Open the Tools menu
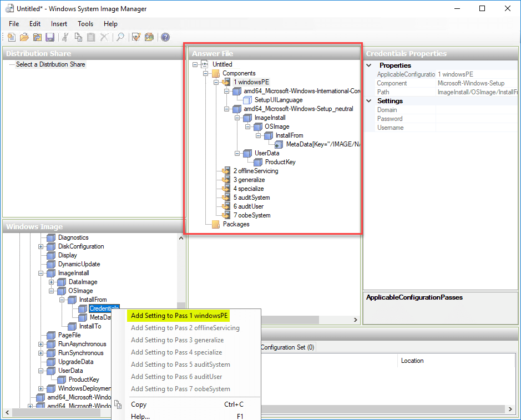521x420 pixels. [85, 24]
